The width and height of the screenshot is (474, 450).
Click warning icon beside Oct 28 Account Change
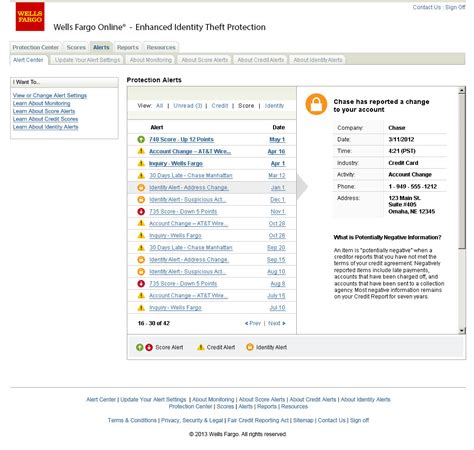point(141,223)
